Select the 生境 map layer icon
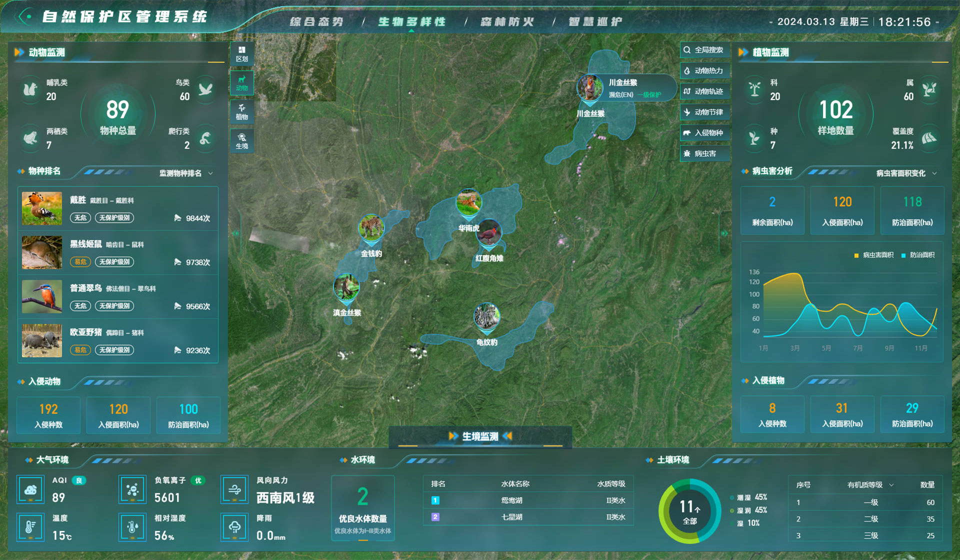Viewport: 960px width, 560px height. [242, 141]
